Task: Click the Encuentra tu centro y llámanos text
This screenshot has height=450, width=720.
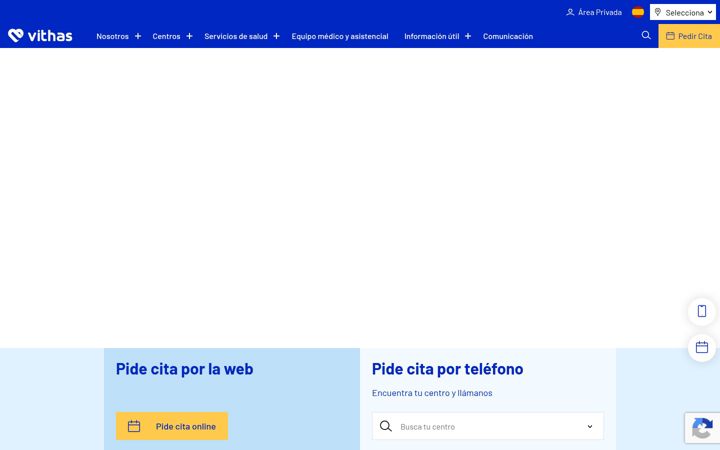Action: tap(432, 393)
